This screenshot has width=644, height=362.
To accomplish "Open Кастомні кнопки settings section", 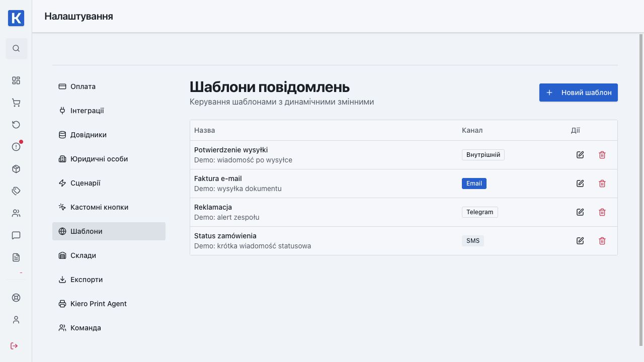I will 109,207.
